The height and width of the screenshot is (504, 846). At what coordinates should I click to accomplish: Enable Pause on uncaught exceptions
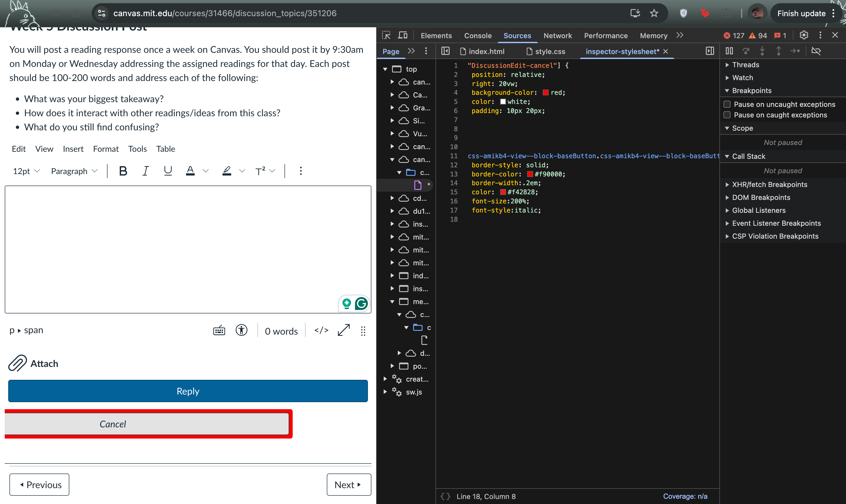coord(727,104)
